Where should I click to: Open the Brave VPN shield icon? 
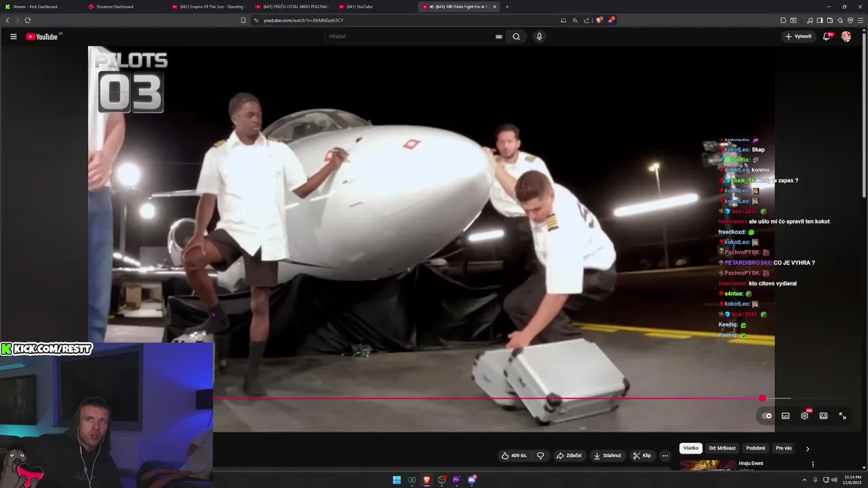[x=850, y=20]
